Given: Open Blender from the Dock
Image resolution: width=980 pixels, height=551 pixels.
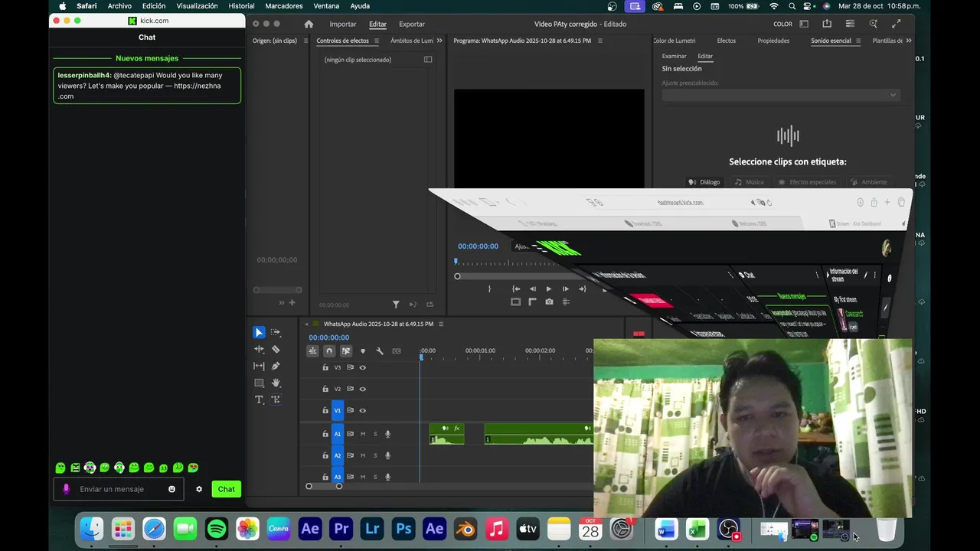Looking at the screenshot, I should [465, 528].
